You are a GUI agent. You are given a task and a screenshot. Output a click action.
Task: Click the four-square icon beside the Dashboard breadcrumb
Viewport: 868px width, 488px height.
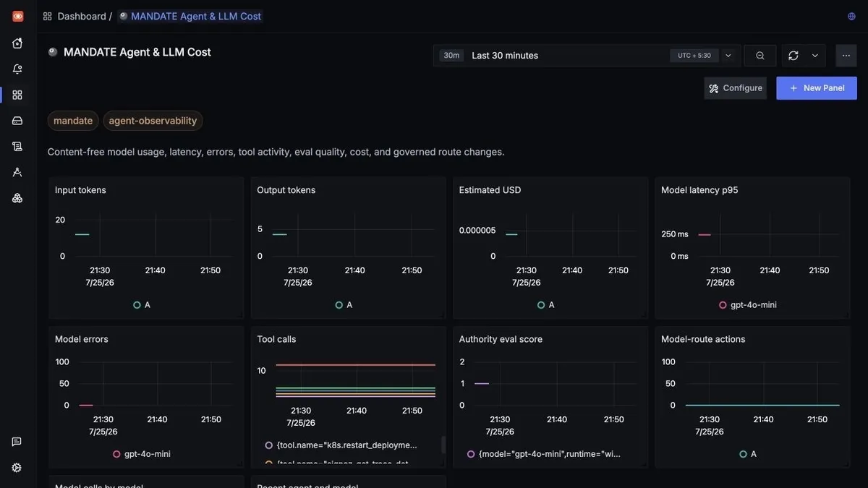(x=48, y=16)
